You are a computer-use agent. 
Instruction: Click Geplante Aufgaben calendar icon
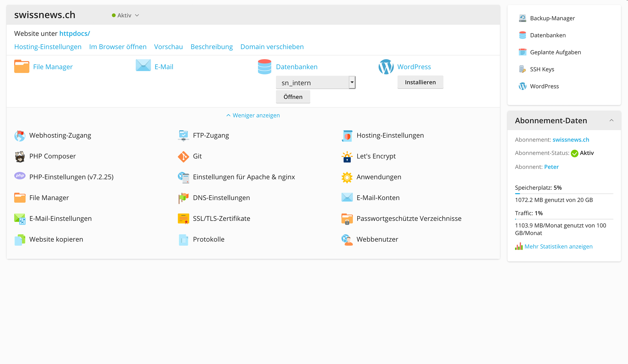point(522,52)
